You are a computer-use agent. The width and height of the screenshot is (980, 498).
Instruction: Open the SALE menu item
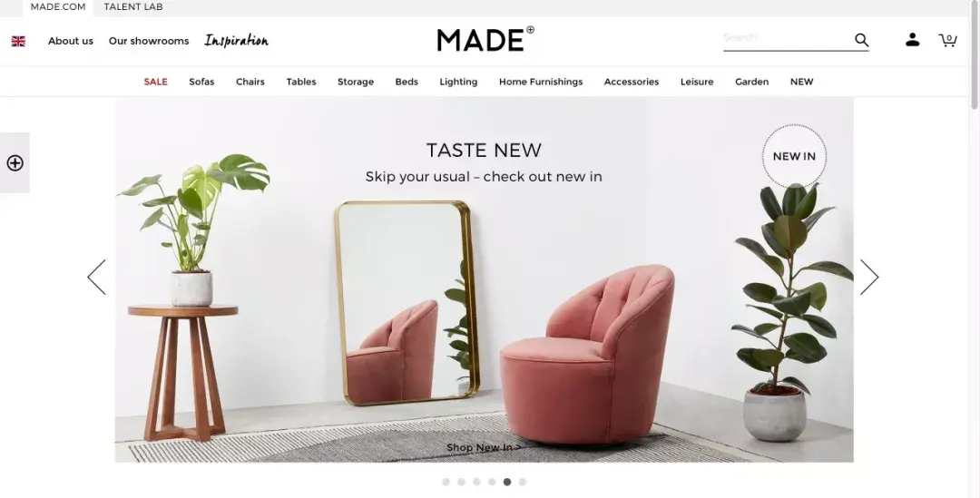(156, 82)
